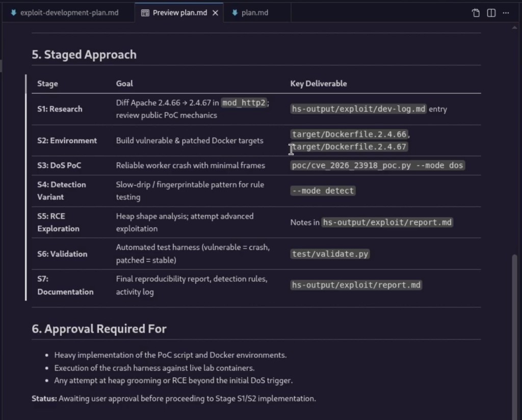The image size is (522, 420).
Task: Click the 'Status:' approval line
Action: 173,399
